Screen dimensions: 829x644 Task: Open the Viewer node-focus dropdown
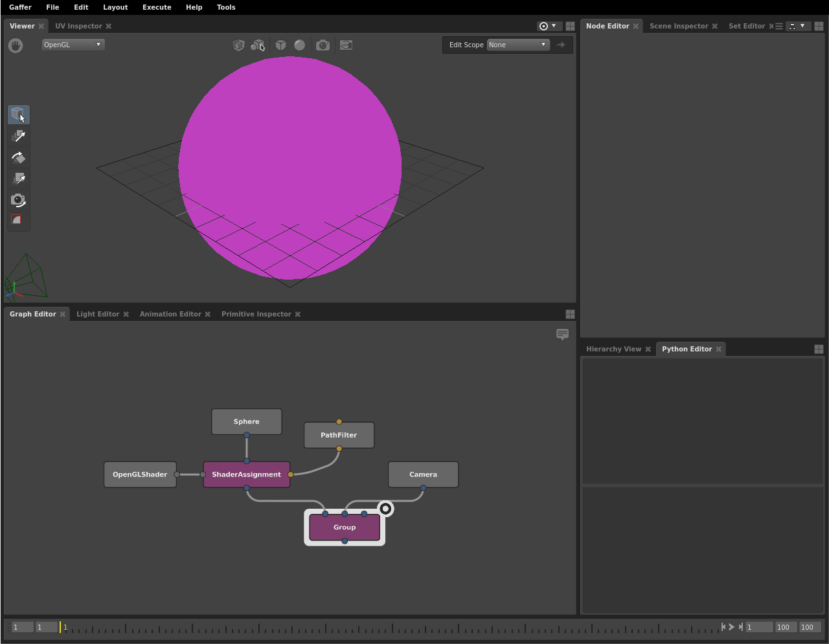pyautogui.click(x=548, y=26)
